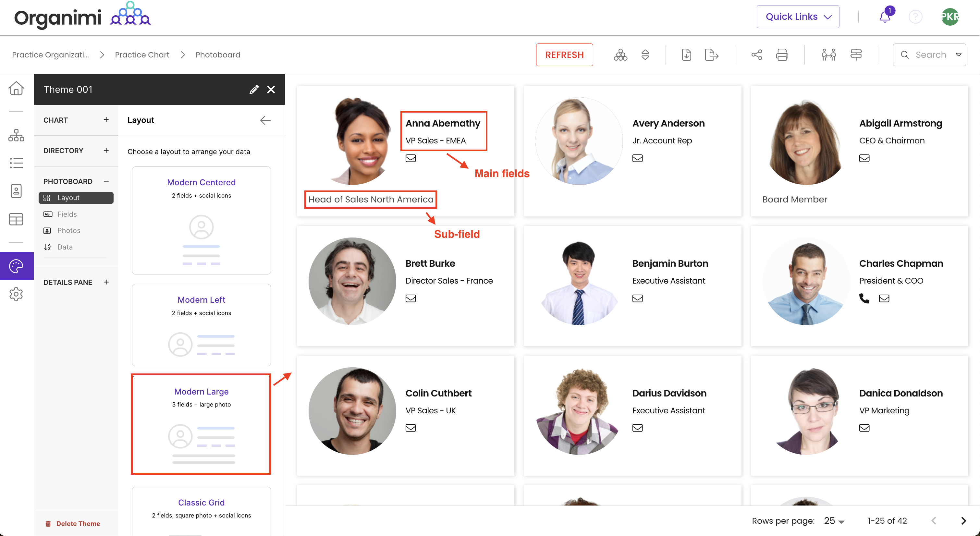Open the list view sidebar icon
Screen dimensions: 980x536
coord(16,163)
